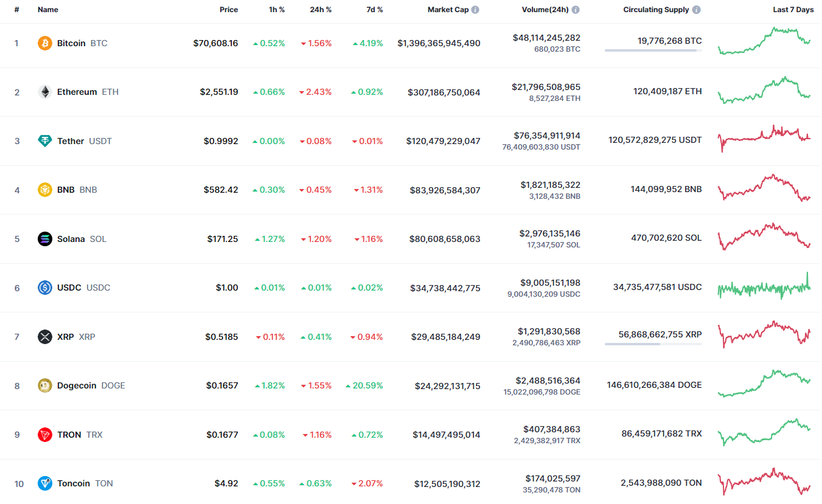Screen dimensions: 822x504
Task: Click Bitcoin's circulating supply progress bar
Action: point(653,50)
